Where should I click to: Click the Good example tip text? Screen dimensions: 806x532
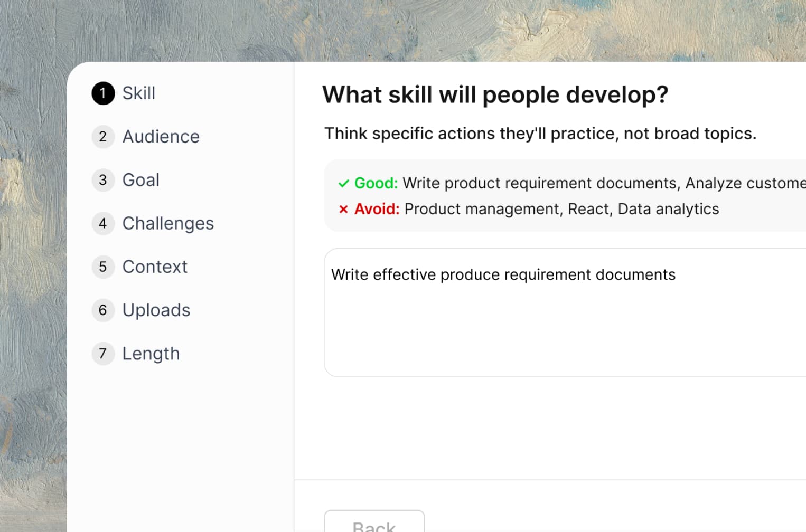[528, 183]
